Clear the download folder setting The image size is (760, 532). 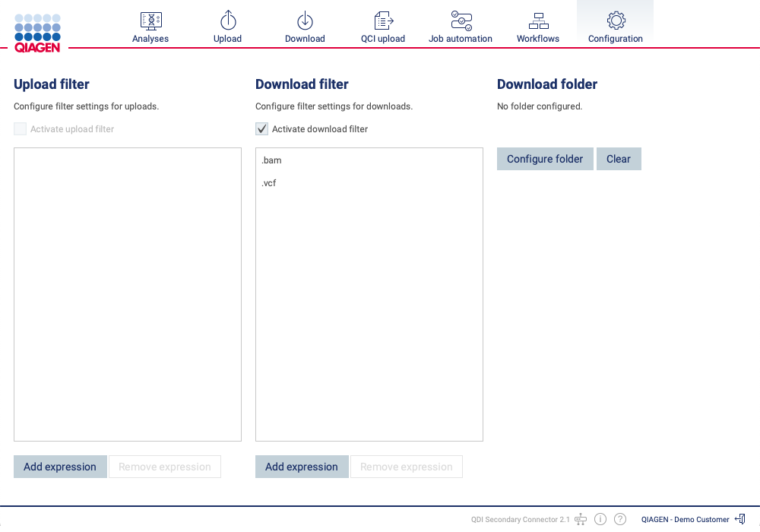[x=619, y=159]
